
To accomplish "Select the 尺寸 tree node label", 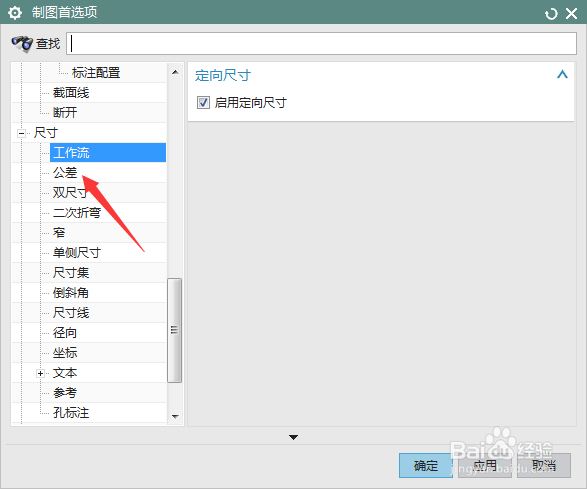I will (x=46, y=133).
